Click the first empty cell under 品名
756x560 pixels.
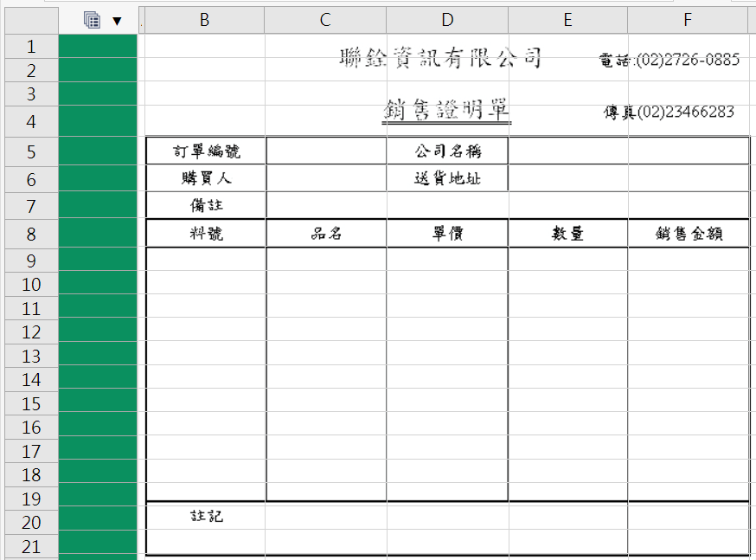326,260
